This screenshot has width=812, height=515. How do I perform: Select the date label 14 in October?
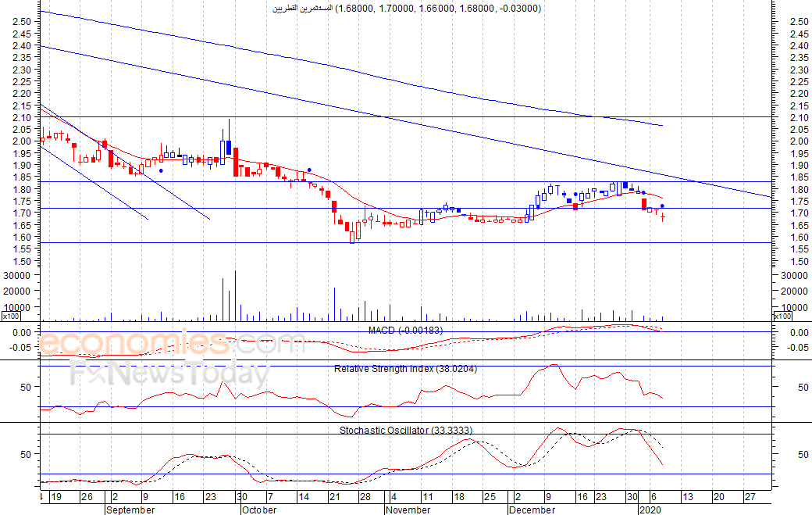(304, 497)
